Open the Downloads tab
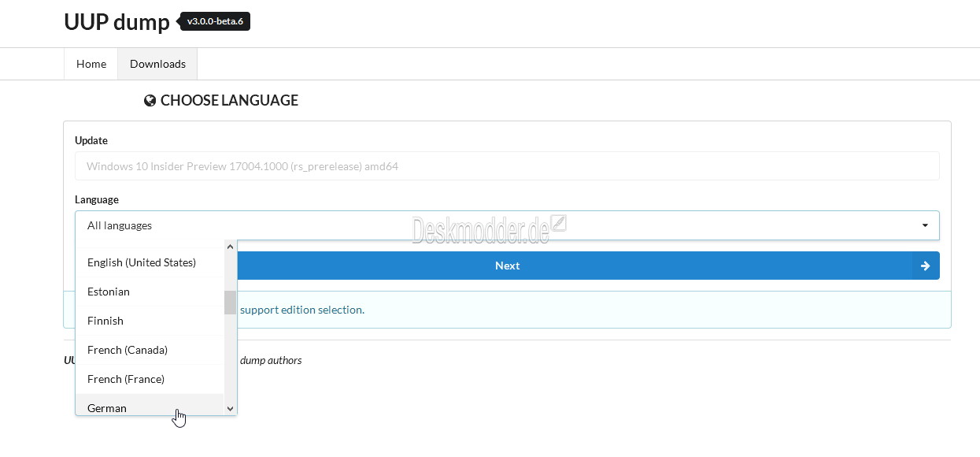Image resolution: width=980 pixels, height=457 pixels. point(157,64)
